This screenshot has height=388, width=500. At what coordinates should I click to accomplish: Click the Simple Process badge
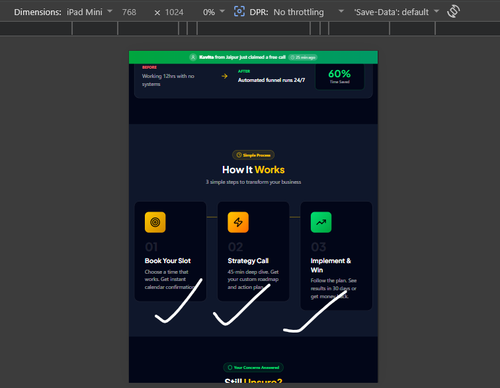click(253, 155)
